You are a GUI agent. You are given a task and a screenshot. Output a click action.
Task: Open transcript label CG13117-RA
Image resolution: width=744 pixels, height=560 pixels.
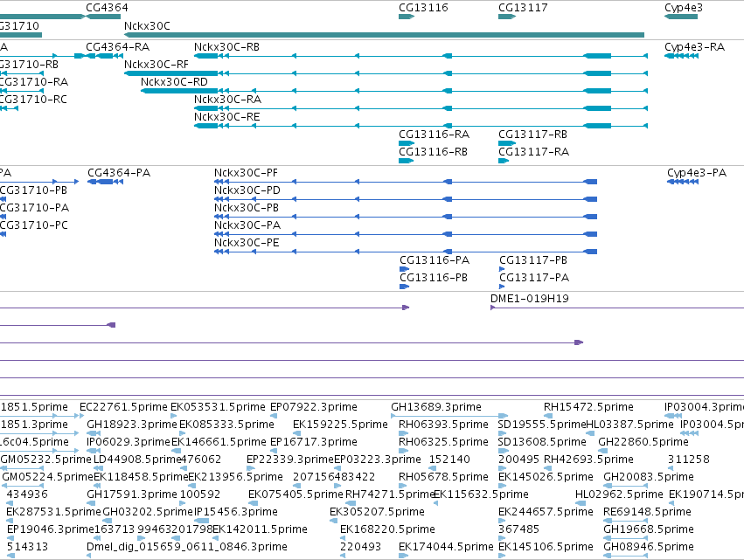(534, 152)
